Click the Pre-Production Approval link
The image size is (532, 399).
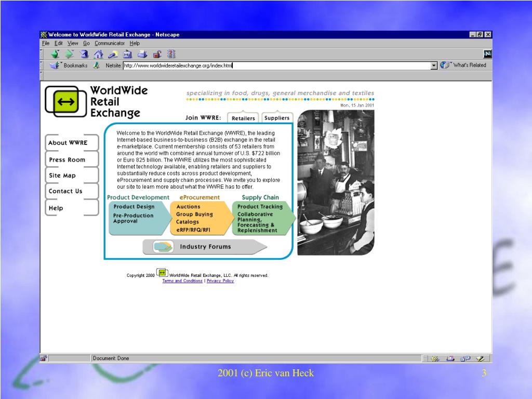tap(134, 218)
